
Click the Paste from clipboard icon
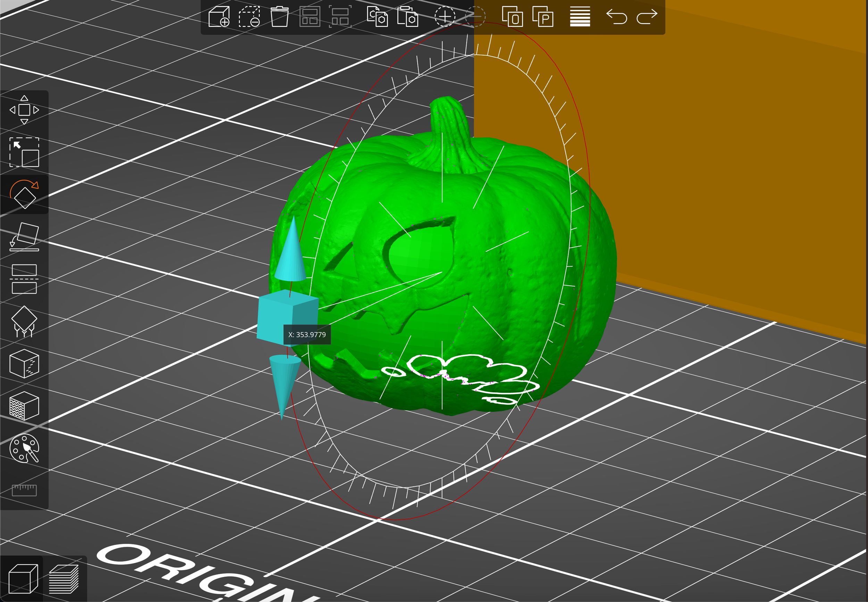[407, 16]
